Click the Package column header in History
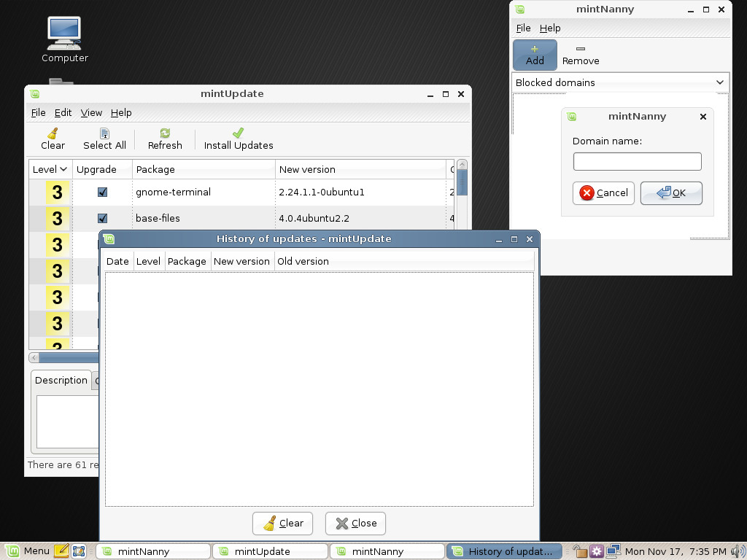 (x=187, y=262)
